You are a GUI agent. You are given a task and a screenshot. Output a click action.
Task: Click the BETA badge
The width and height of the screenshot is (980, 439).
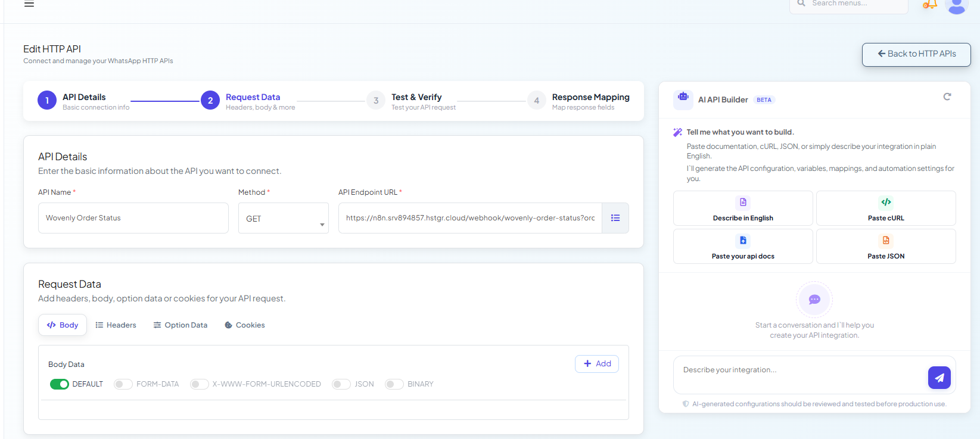point(764,100)
